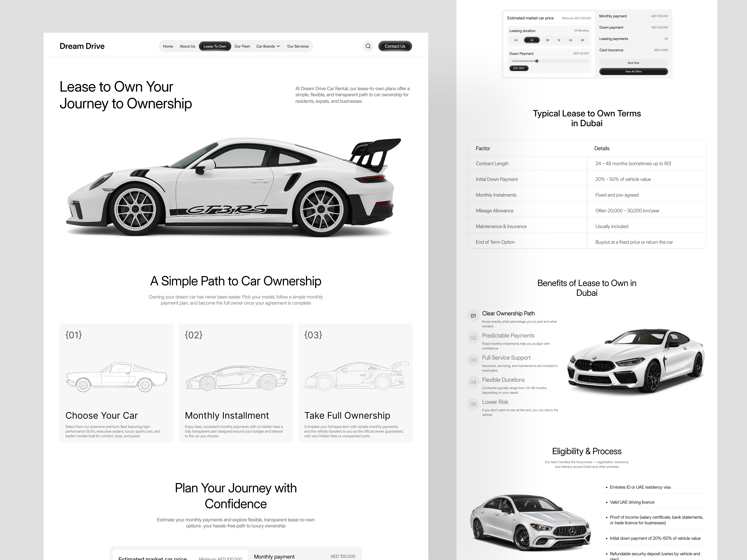Click the search magnifier icon in header
Image resolution: width=747 pixels, height=560 pixels.
point(368,46)
